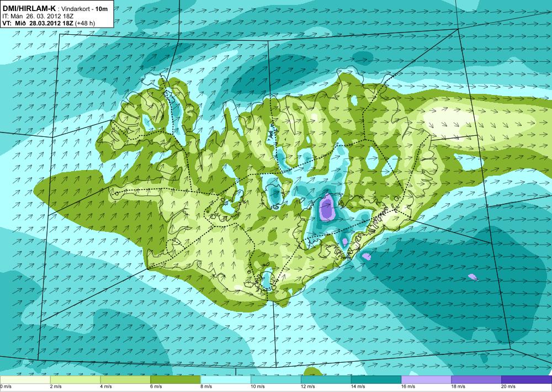Viewport: 552px width, 392px height.
Task: Click the 'IT: Mán 26. 03. 2012 18Z' line
Action: 38,16
